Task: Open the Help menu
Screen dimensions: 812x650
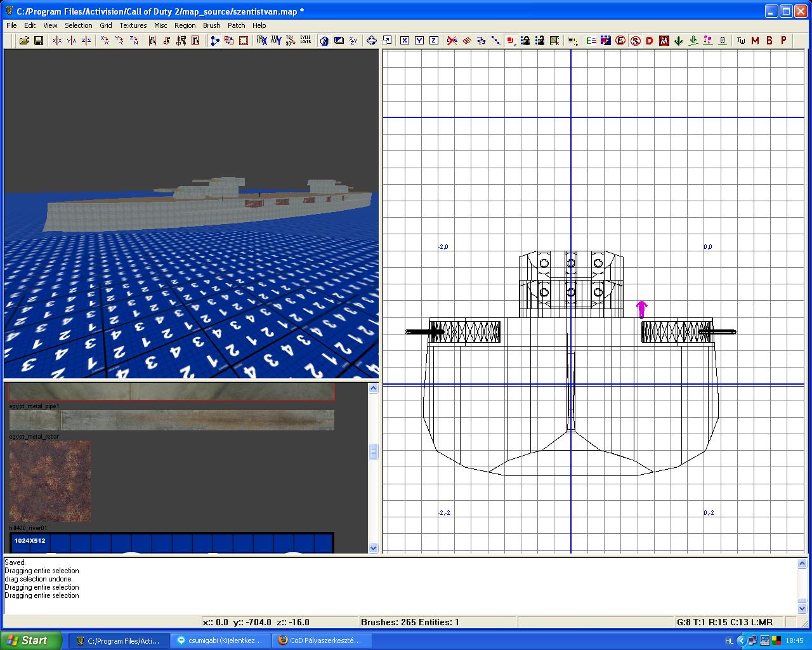Action: point(259,25)
